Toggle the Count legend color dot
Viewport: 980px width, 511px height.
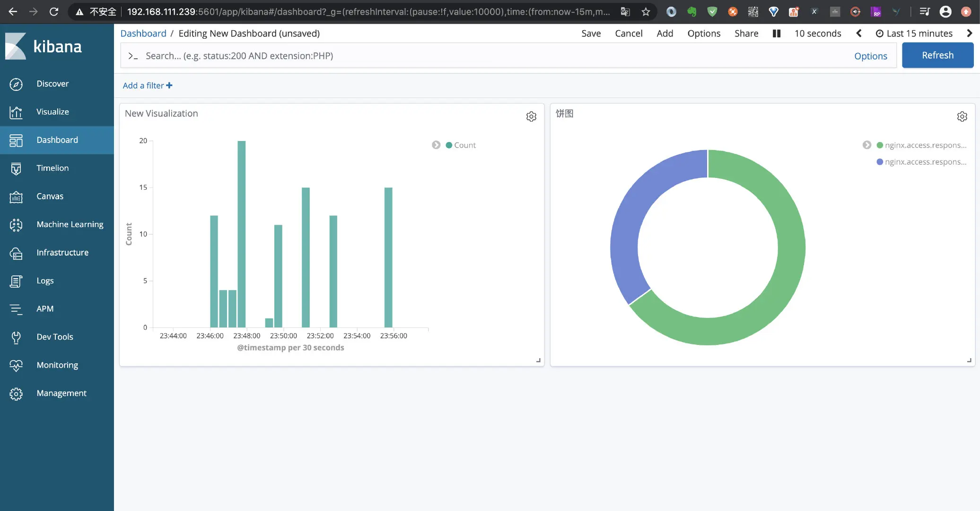point(449,145)
